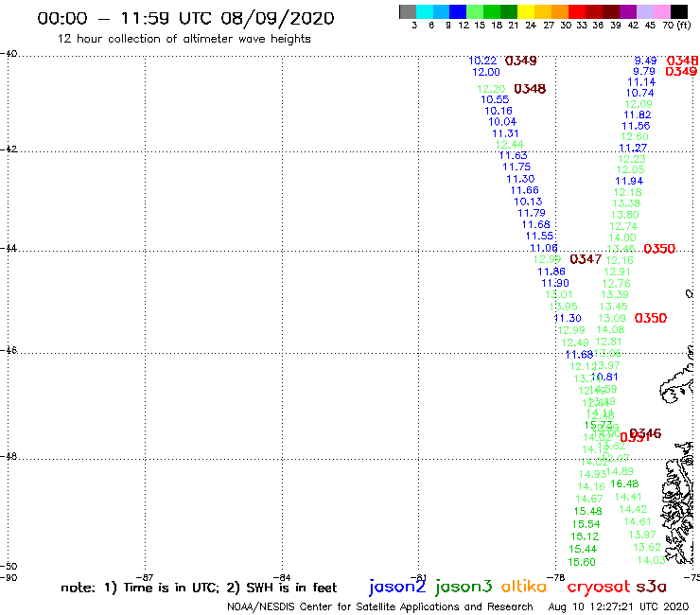Viewport: 700px width, 615px height.
Task: Select the green value 14.61
Action: pyautogui.click(x=638, y=521)
